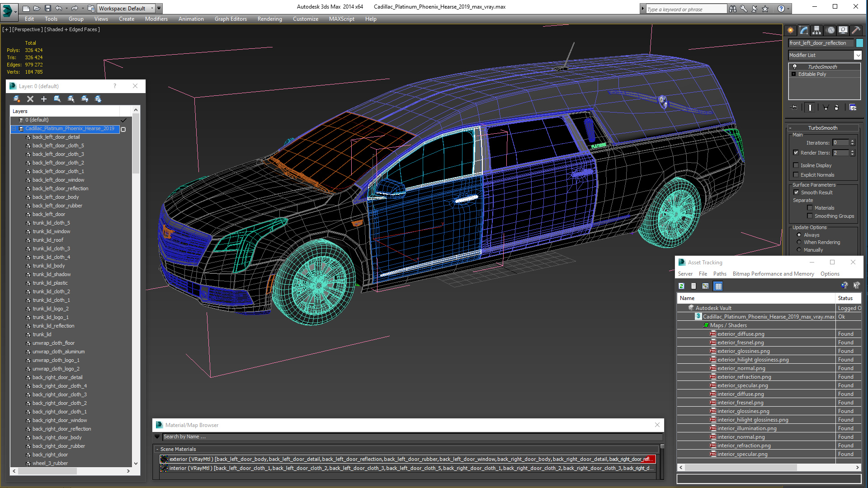Click the Tree View icon in Asset Tracking

pyautogui.click(x=706, y=286)
